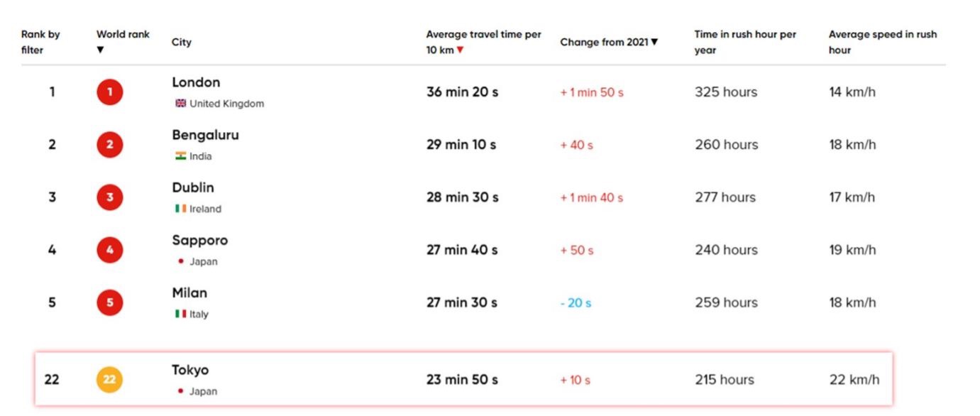The width and height of the screenshot is (980, 416).
Task: Select the highlighted Tokyo row
Action: point(463,380)
